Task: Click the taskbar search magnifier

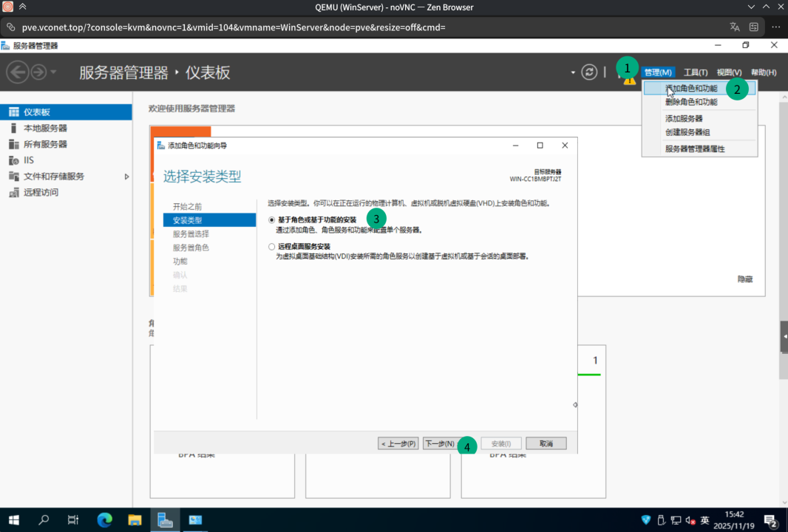Action: (x=44, y=520)
